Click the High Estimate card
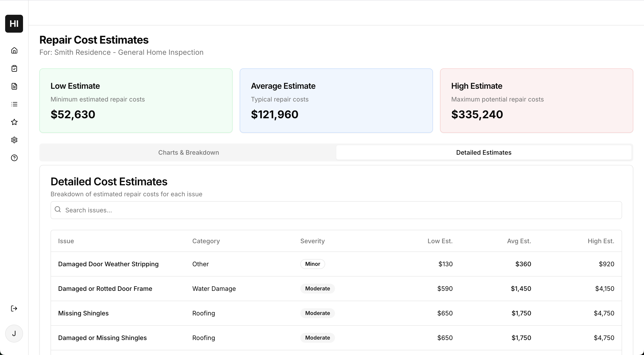Image resolution: width=644 pixels, height=355 pixels. coord(536,101)
